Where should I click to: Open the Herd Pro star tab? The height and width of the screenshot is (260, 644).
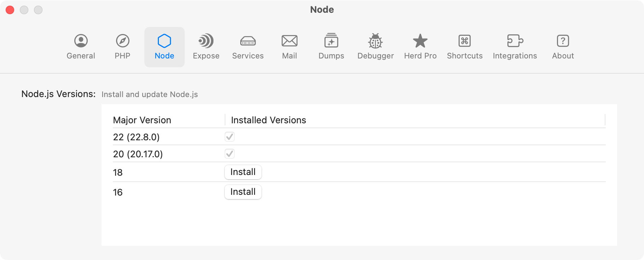point(420,47)
